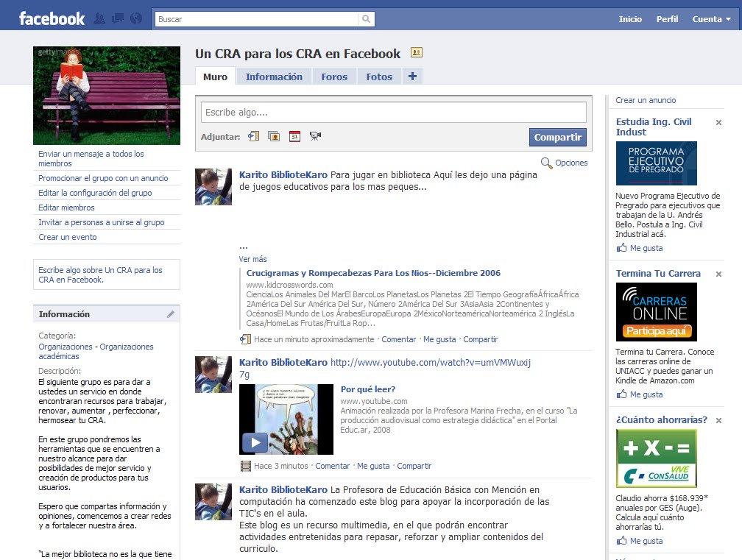
Task: Click the Compartir button
Action: [x=558, y=137]
